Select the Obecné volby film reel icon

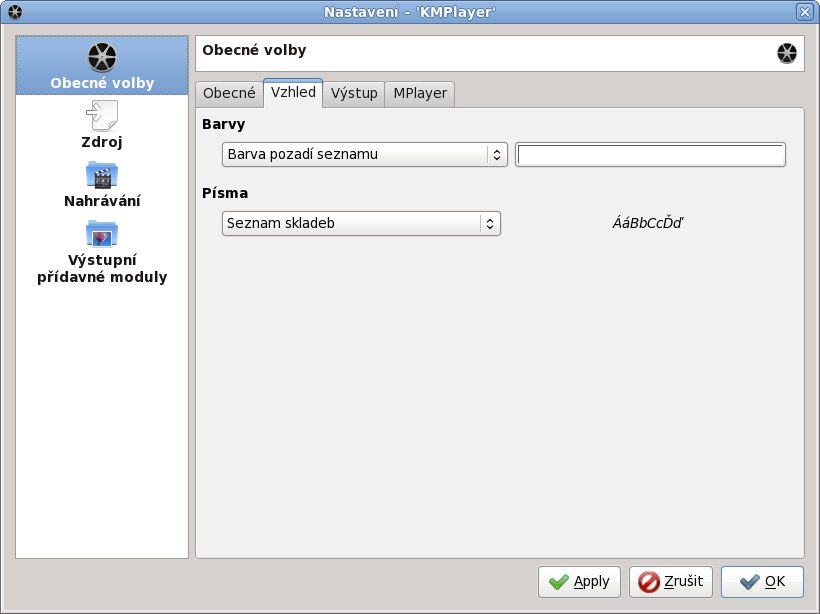102,57
